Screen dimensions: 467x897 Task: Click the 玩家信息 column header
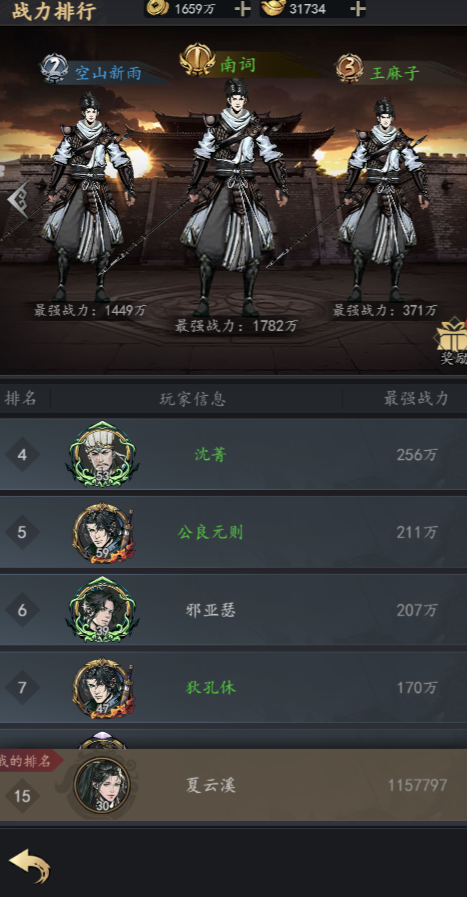tap(192, 399)
